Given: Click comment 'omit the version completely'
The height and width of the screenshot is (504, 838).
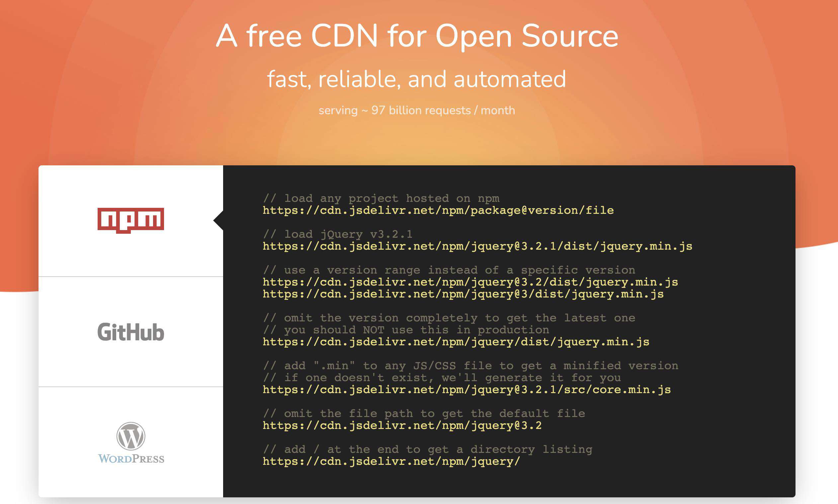Looking at the screenshot, I should (x=449, y=318).
